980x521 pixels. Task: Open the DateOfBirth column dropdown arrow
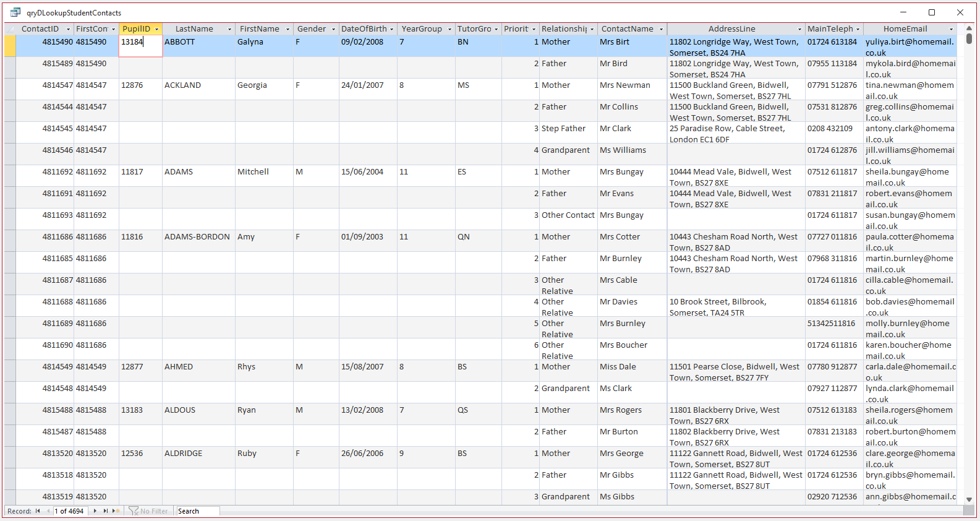tap(391, 29)
